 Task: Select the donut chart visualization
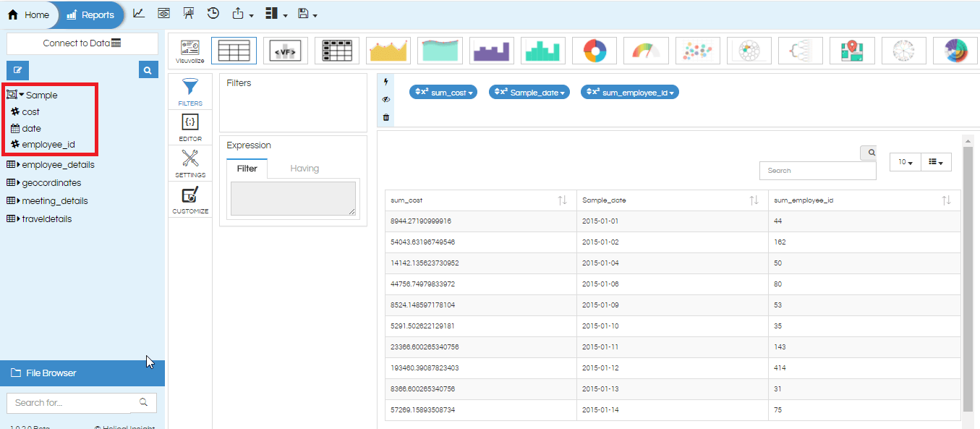[595, 51]
